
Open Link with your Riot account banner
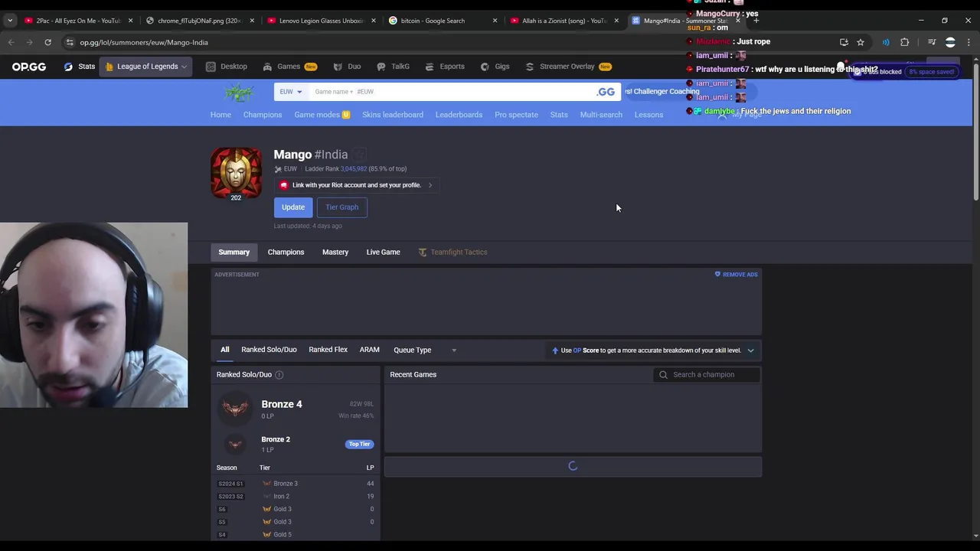tap(357, 185)
